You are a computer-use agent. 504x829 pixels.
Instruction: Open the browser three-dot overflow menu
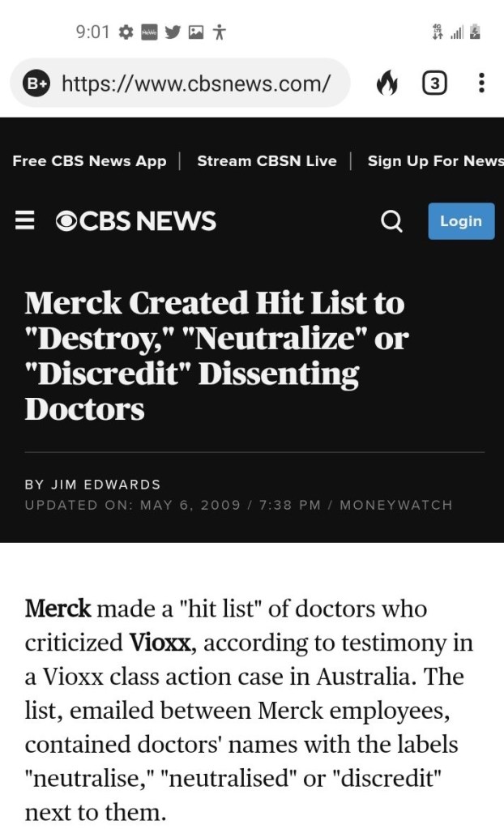[x=481, y=83]
